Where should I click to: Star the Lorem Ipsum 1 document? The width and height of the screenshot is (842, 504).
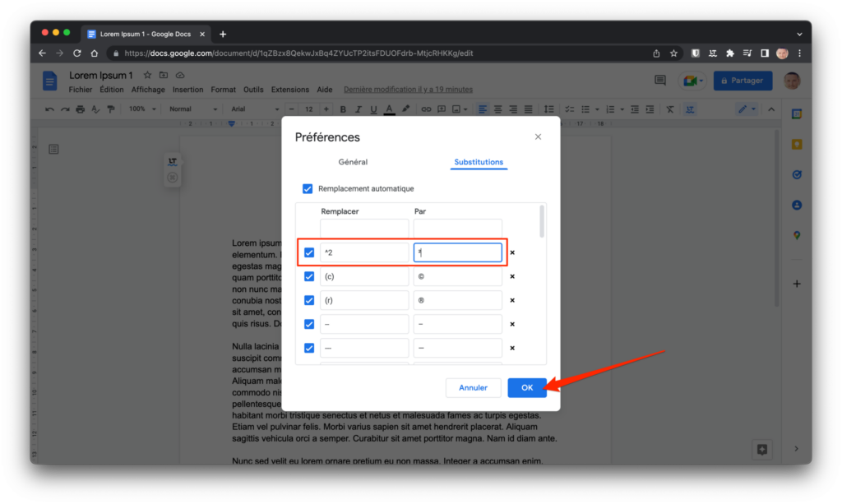pos(147,76)
